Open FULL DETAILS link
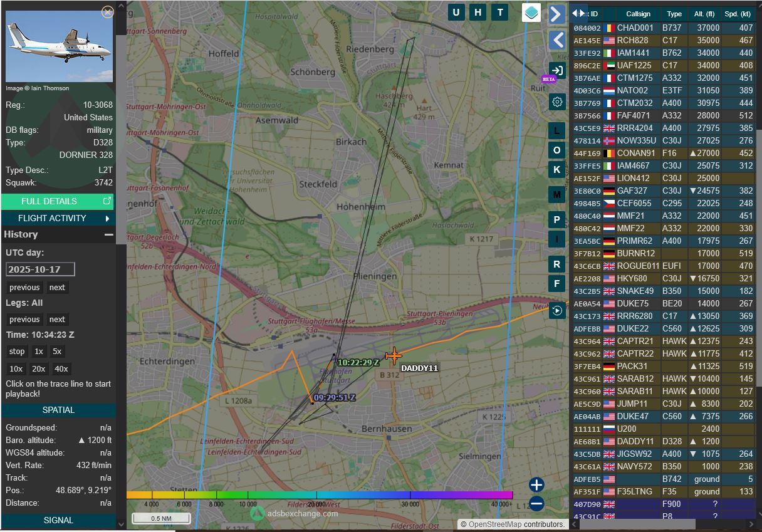The image size is (762, 532). pyautogui.click(x=58, y=201)
